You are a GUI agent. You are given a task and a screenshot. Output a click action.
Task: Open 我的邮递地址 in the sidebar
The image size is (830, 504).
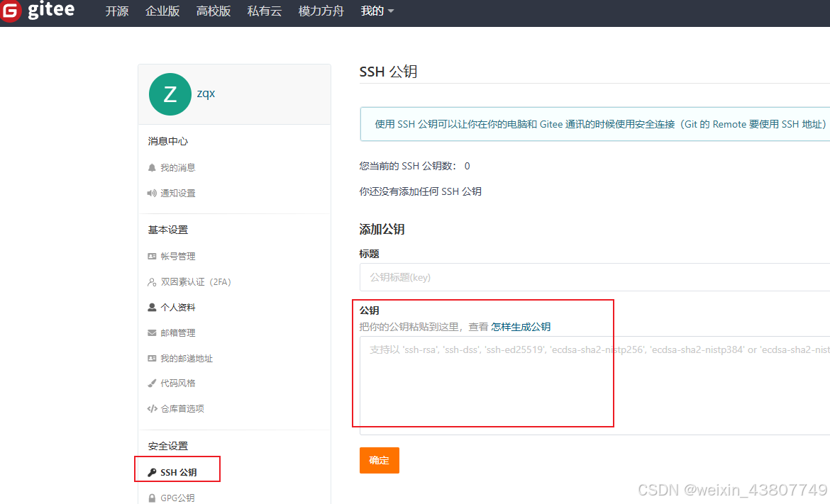[x=187, y=358]
